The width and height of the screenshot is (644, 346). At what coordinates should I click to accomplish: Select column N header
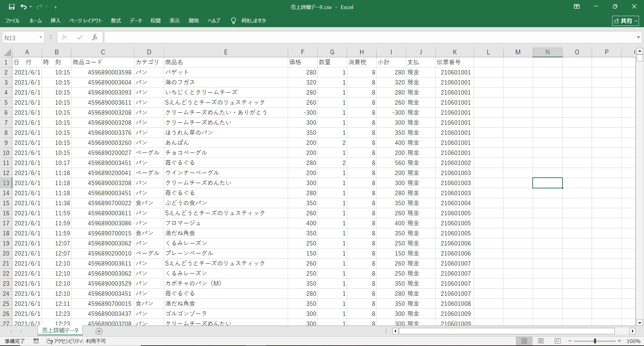pos(547,52)
